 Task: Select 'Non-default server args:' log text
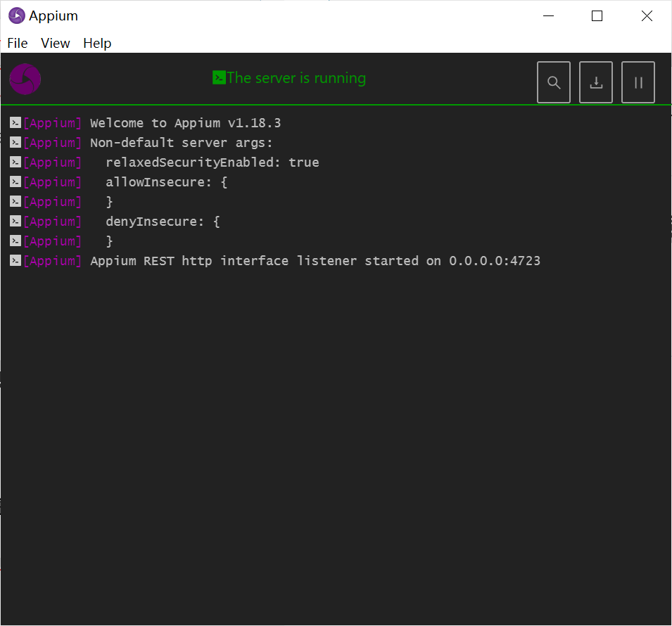[182, 143]
